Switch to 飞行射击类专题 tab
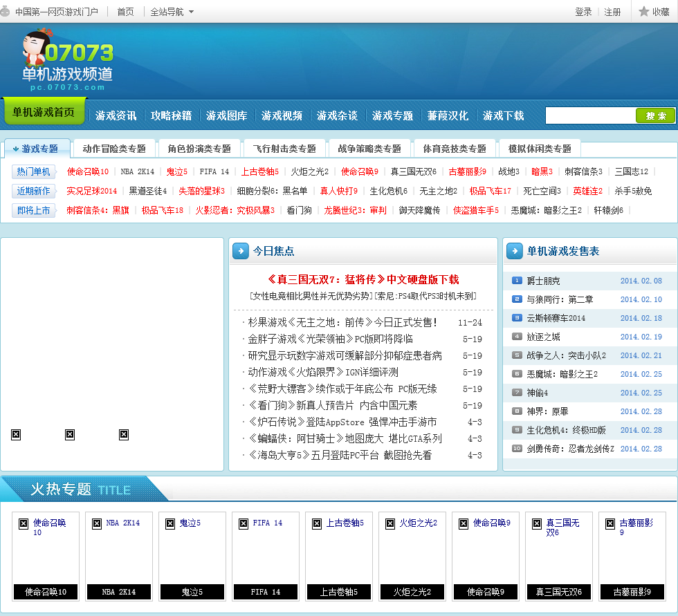678x616 pixels. click(x=284, y=149)
